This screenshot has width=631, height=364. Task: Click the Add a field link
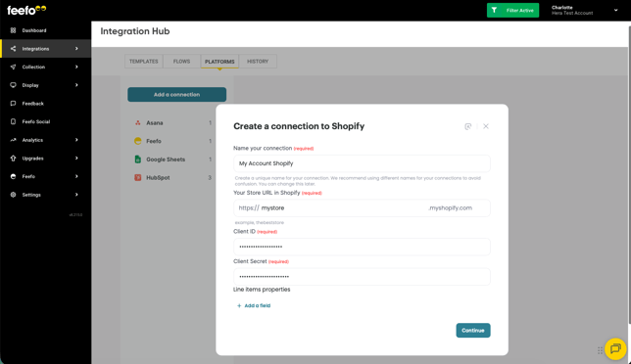[254, 305]
